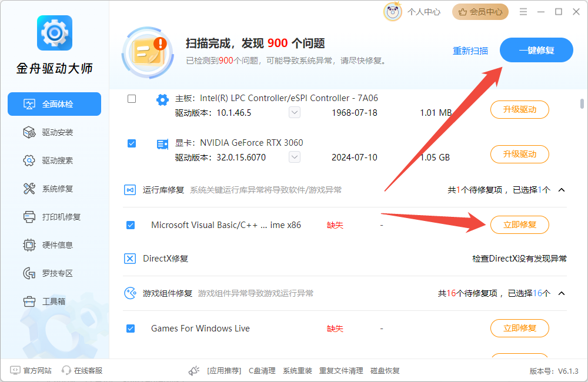588x382 pixels.
Task: Click the 应用推荐 megaphone icon
Action: point(194,371)
